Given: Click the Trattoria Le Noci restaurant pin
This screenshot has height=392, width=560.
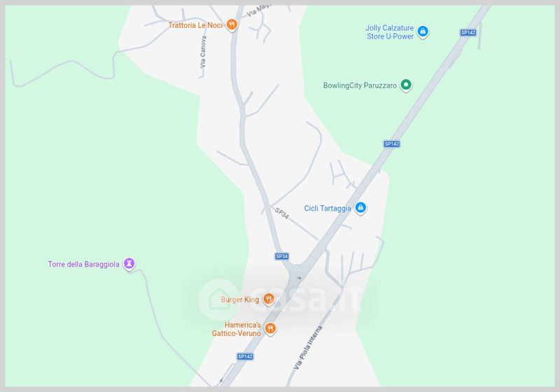Looking at the screenshot, I should (x=232, y=24).
